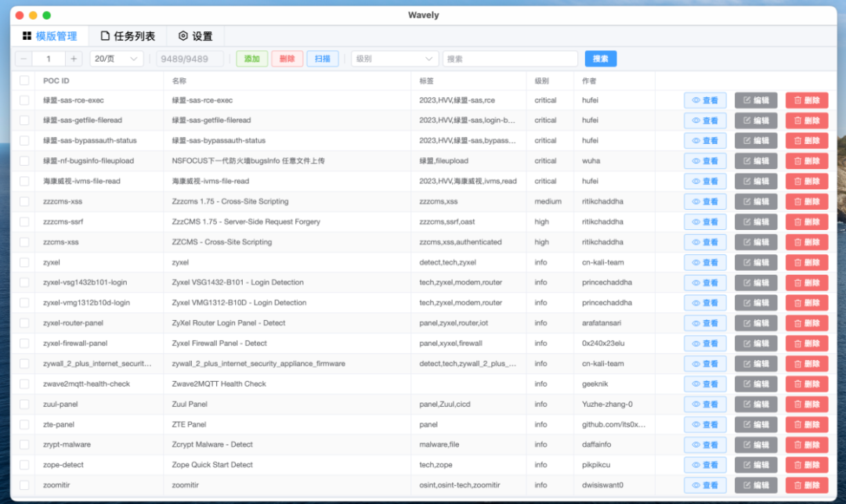Open the 设置 tab
The image size is (846, 504).
[x=195, y=36]
